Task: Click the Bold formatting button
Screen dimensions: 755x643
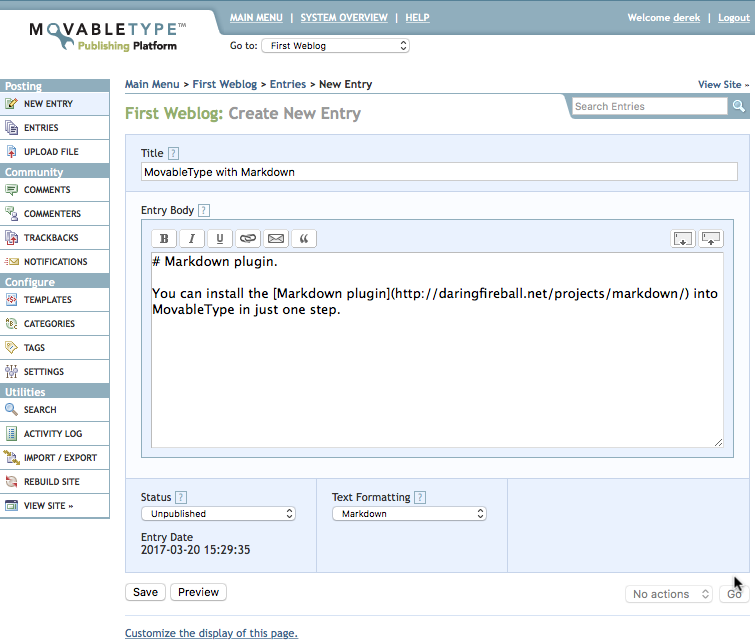Action: point(164,238)
